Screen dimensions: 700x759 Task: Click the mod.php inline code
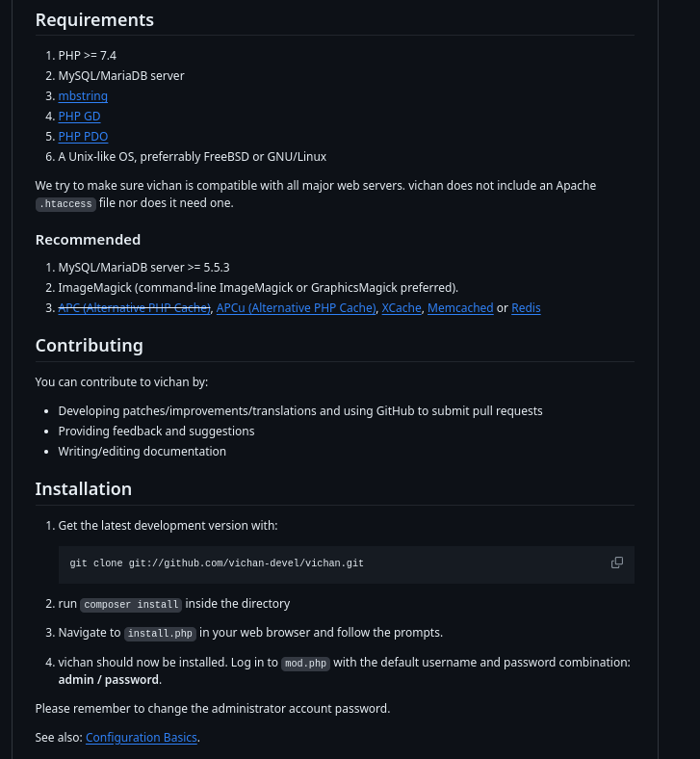305,664
